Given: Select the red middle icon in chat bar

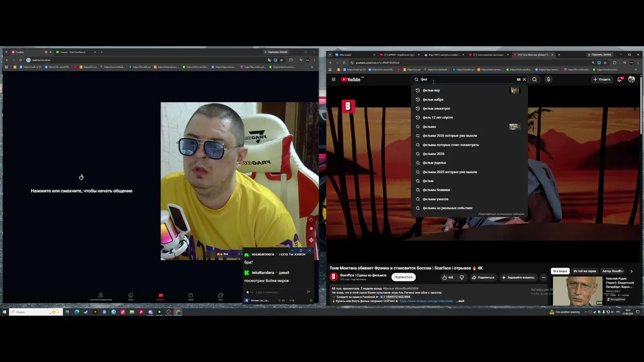Looking at the screenshot, I should pyautogui.click(x=160, y=296).
